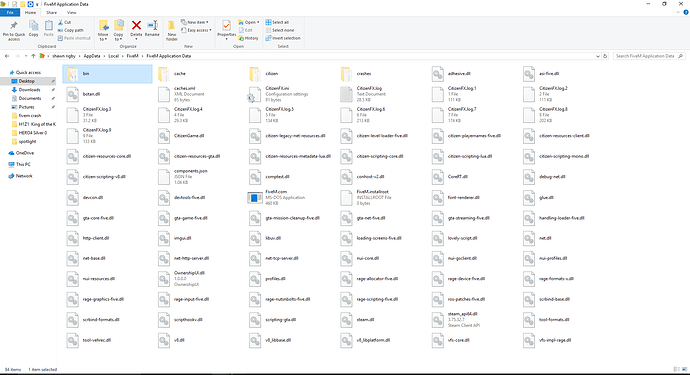Select the Home ribbon tab
The height and width of the screenshot is (375, 690).
pos(30,13)
